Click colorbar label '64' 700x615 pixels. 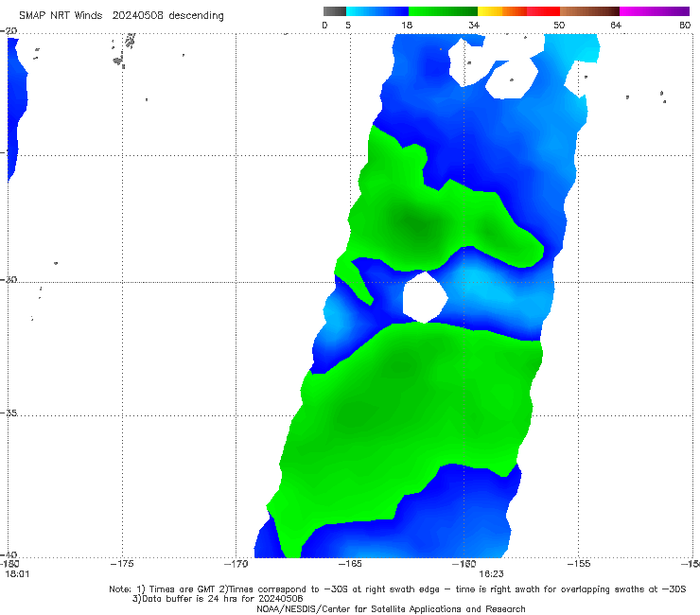tap(616, 25)
